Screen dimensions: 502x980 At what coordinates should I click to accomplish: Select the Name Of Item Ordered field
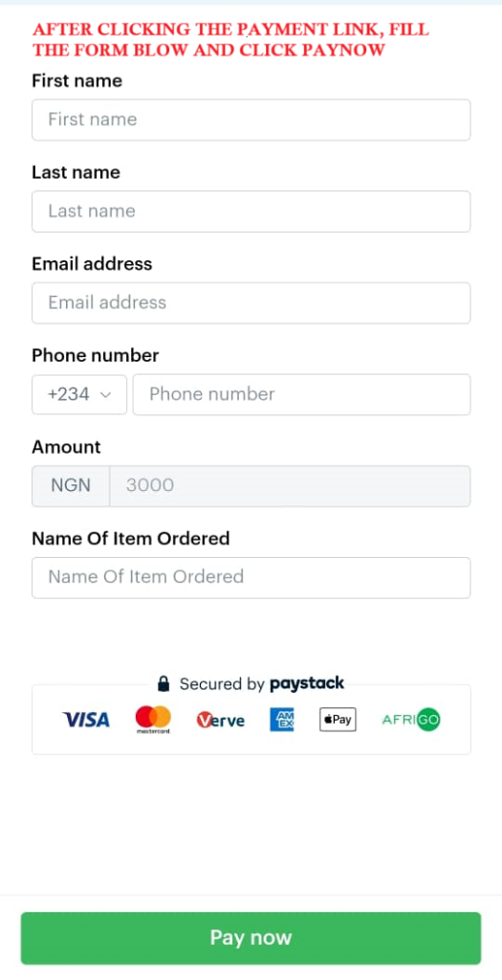(x=251, y=577)
